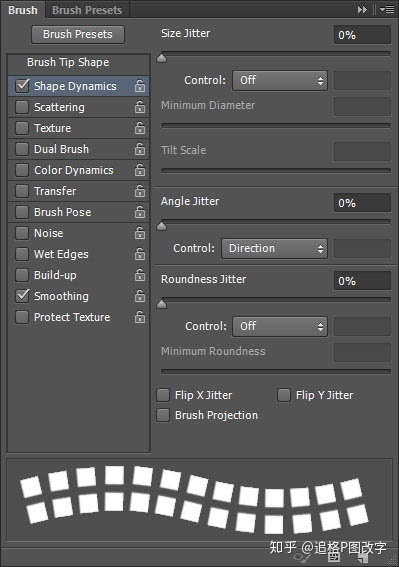
Task: Collapse the panel with the double-arrow icon
Action: pyautogui.click(x=362, y=10)
